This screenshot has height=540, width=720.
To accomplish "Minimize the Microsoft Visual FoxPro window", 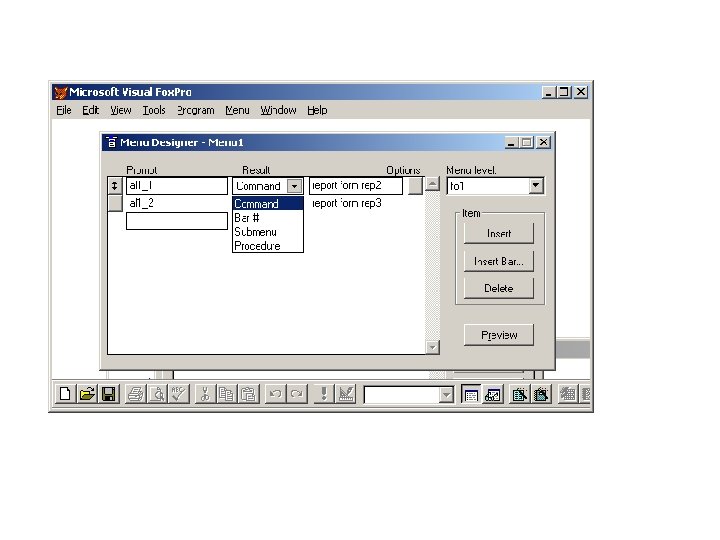I will 548,92.
